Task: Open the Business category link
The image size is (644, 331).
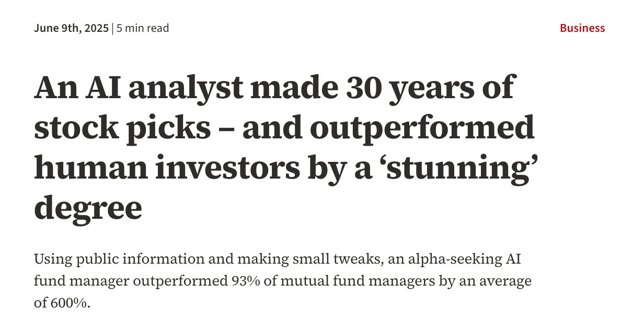Action: [x=582, y=28]
